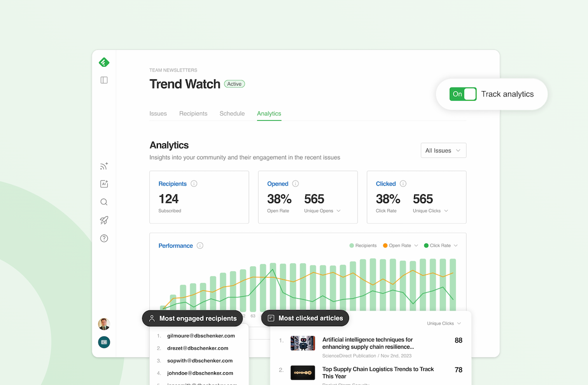Screen dimensions: 588x385
Task: Open the Artificial intelligence techniques article
Action: click(367, 343)
